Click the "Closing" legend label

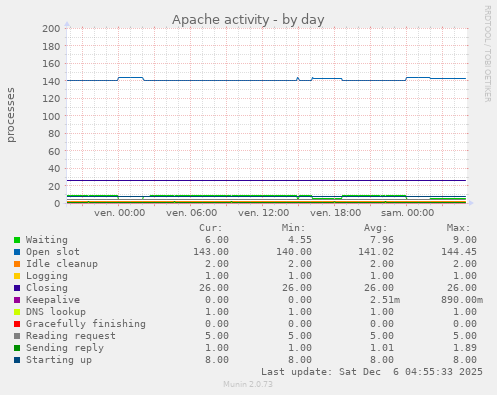pos(47,288)
